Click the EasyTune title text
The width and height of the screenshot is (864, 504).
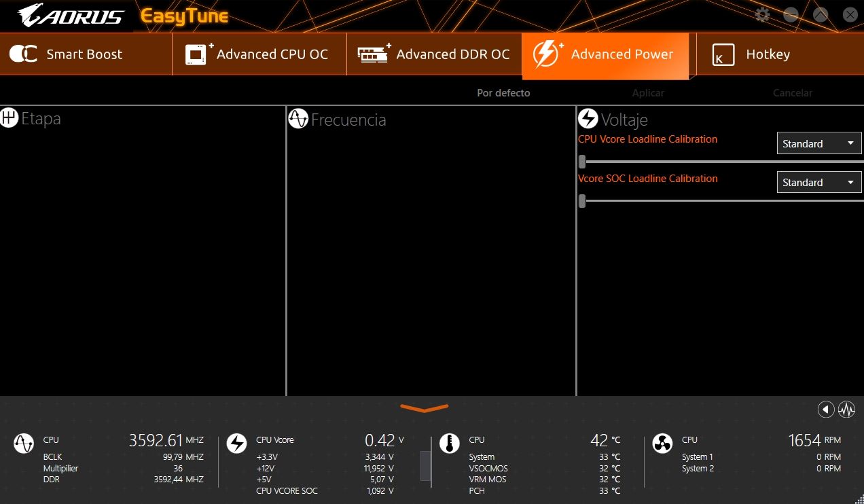pos(184,16)
